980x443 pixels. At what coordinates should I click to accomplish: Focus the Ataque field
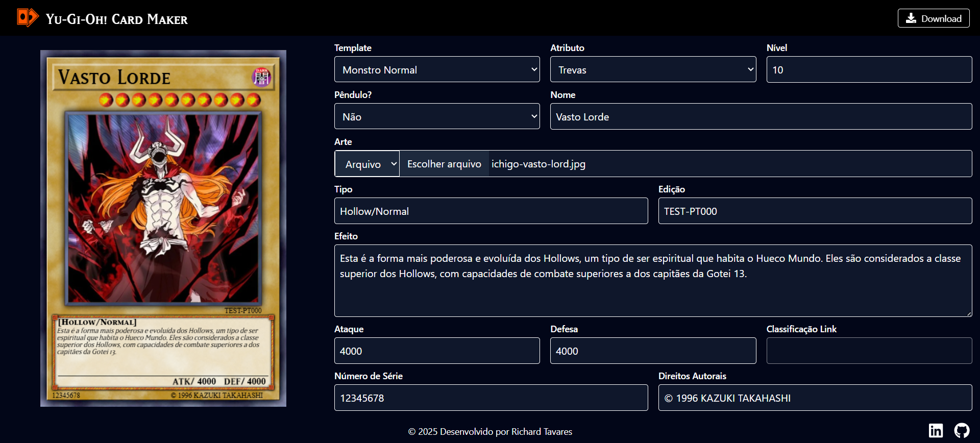click(437, 351)
